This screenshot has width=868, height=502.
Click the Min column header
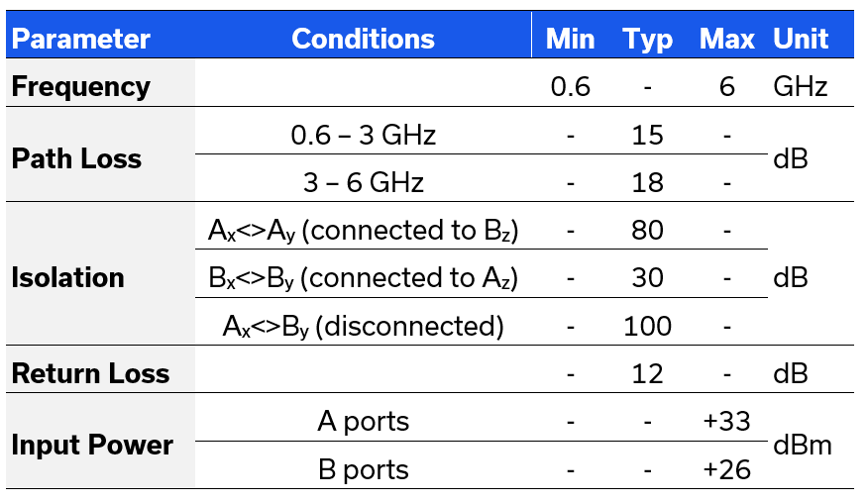(x=571, y=39)
